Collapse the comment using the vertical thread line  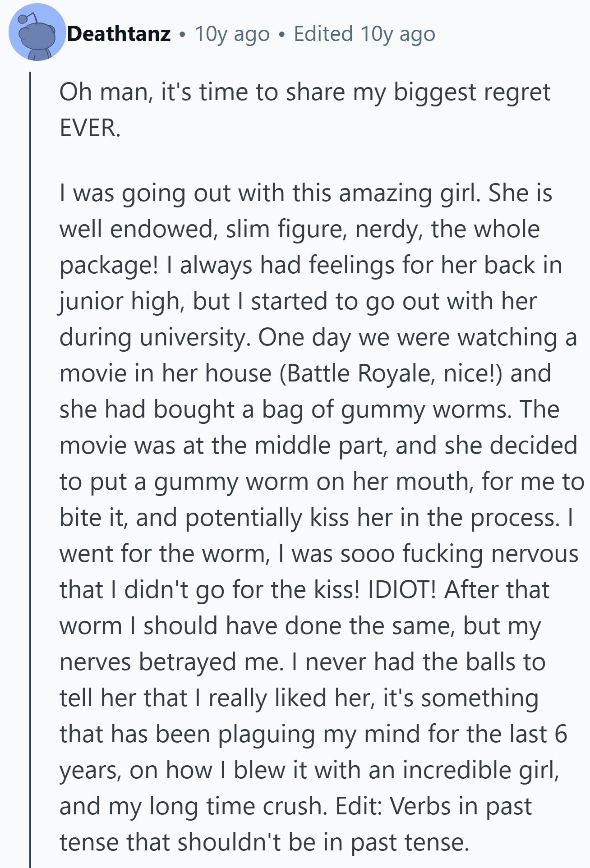[30, 451]
